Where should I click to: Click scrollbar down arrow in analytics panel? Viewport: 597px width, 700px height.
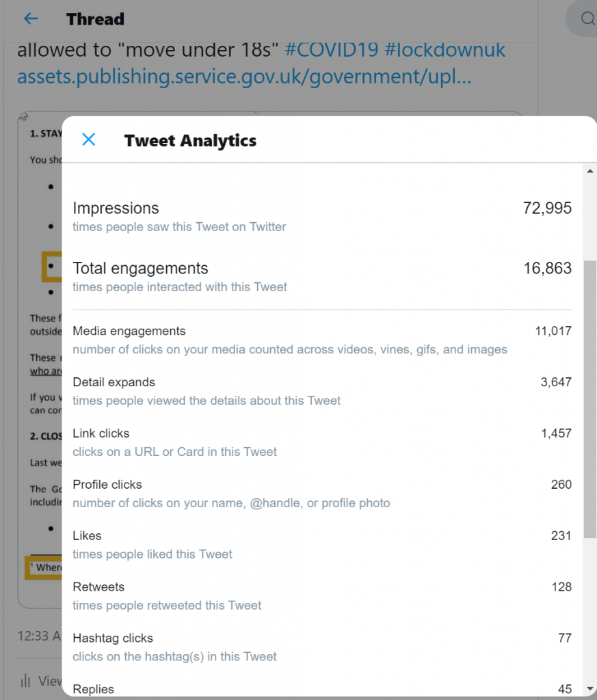pos(590,689)
